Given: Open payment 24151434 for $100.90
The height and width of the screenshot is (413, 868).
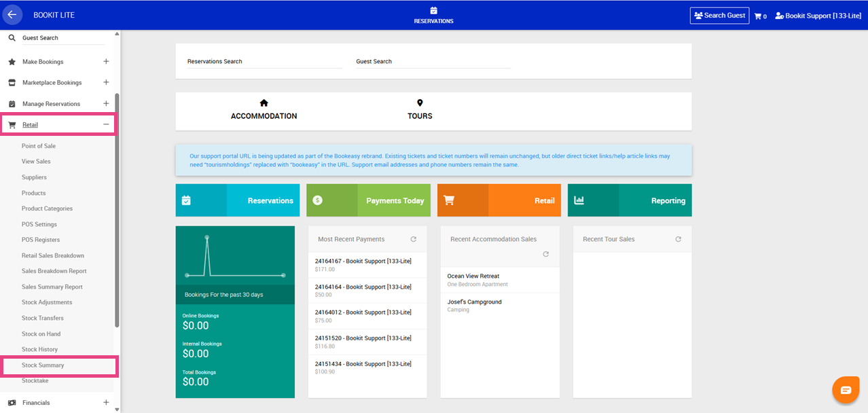Looking at the screenshot, I should click(x=367, y=368).
